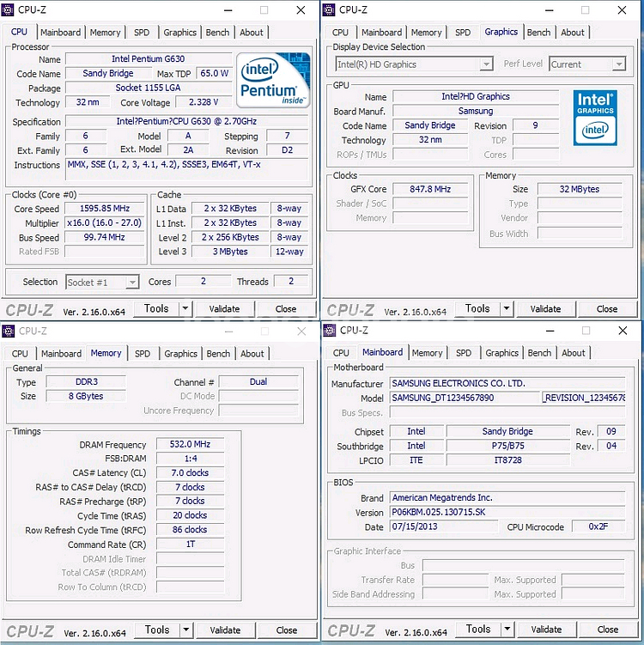Open Graphics tab in the Motherboard window
This screenshot has height=645, width=644.
tap(501, 353)
